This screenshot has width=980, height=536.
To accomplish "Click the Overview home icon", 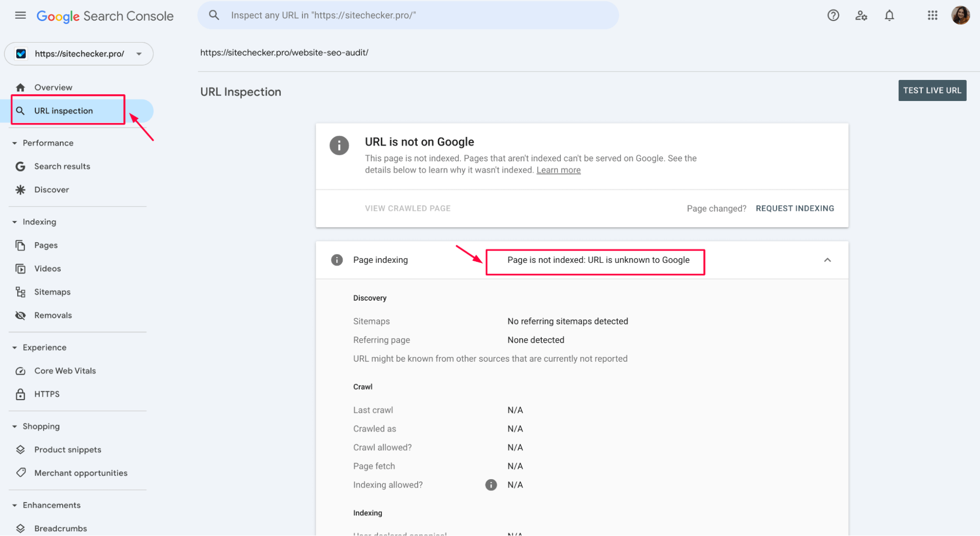I will pyautogui.click(x=20, y=87).
